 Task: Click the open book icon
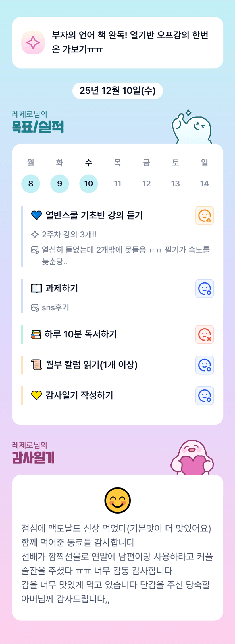[36, 288]
